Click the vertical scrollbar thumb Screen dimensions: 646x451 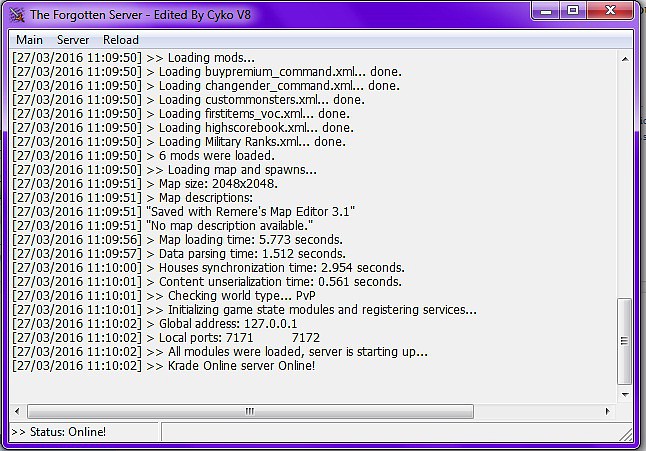pyautogui.click(x=625, y=341)
